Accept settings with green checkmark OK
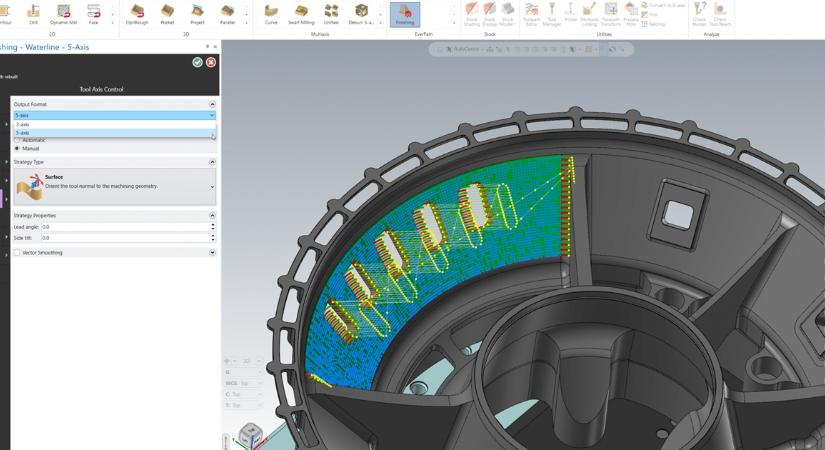Viewport: 825px width, 450px height. point(197,62)
